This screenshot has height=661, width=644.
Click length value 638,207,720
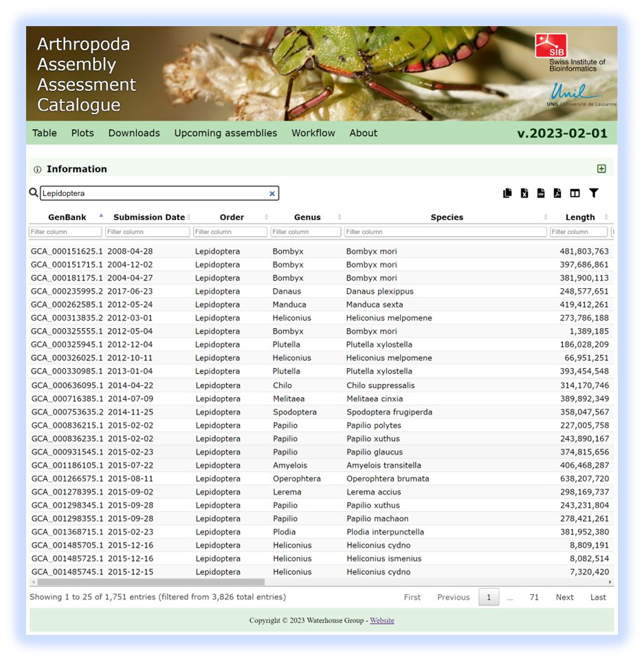pos(585,479)
